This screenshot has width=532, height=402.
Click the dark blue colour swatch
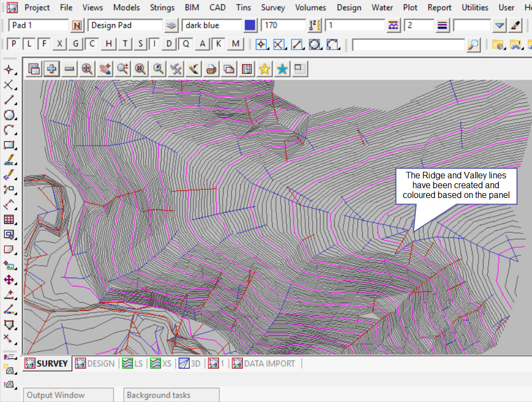pyautogui.click(x=250, y=26)
